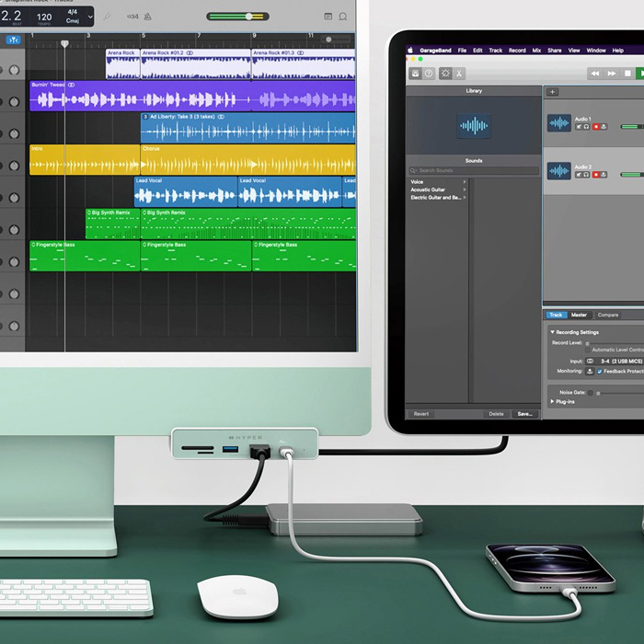Collapse the Recording Settings section

coord(552,332)
